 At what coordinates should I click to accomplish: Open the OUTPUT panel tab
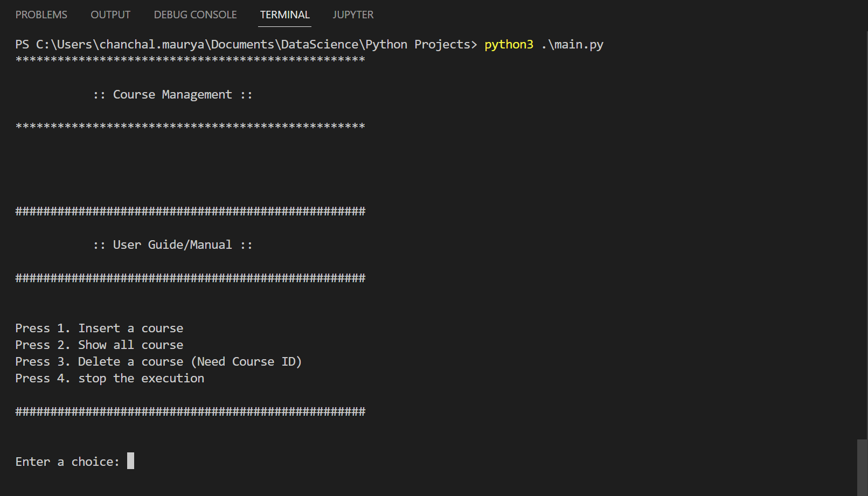coord(110,15)
